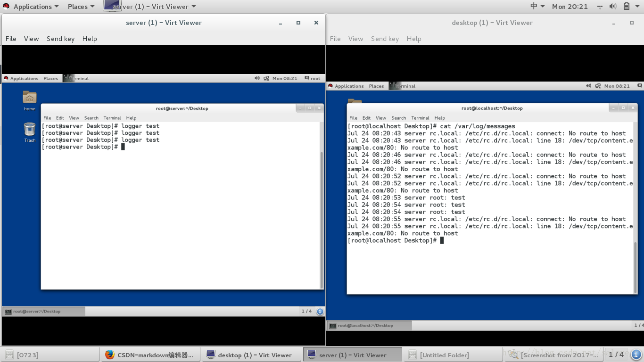The width and height of the screenshot is (644, 362).
Task: Open the host Places menu
Action: [81, 7]
